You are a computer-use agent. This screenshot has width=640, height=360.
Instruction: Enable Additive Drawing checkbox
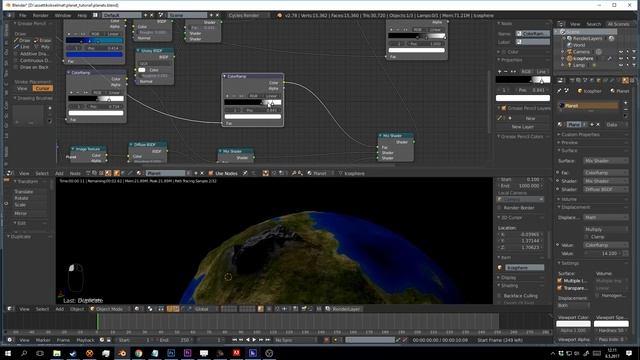tap(17, 54)
